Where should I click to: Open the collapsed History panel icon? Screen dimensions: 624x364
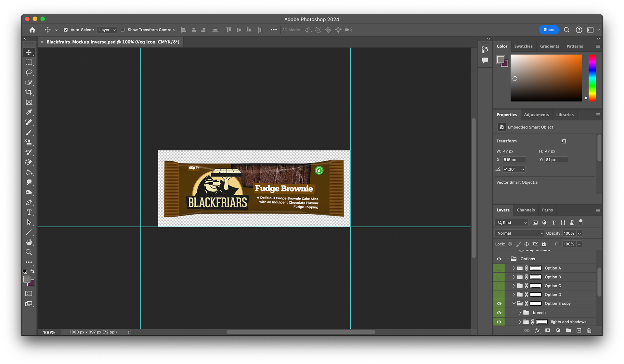tap(485, 49)
